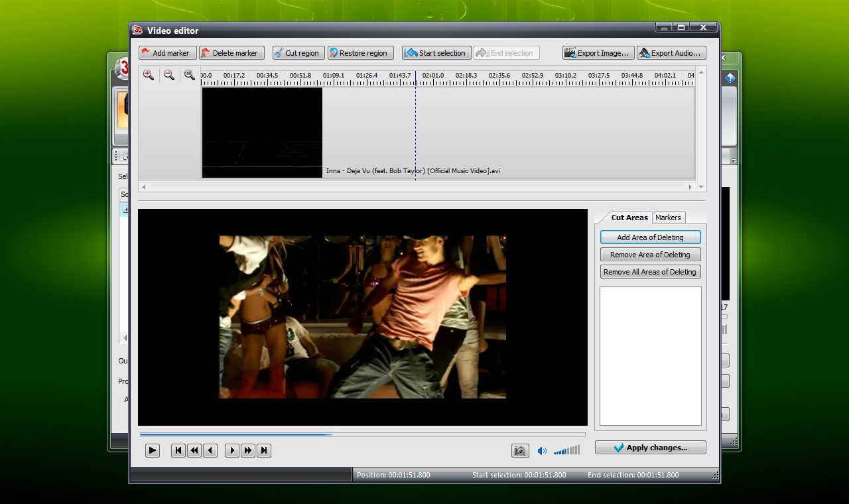Click Restore region in toolbar
849x504 pixels.
(360, 53)
